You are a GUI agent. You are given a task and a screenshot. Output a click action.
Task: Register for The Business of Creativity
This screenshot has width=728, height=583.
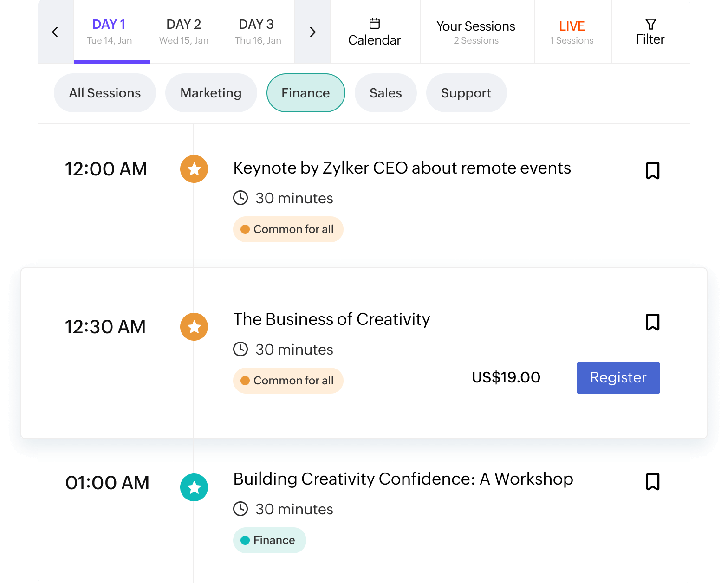point(618,378)
